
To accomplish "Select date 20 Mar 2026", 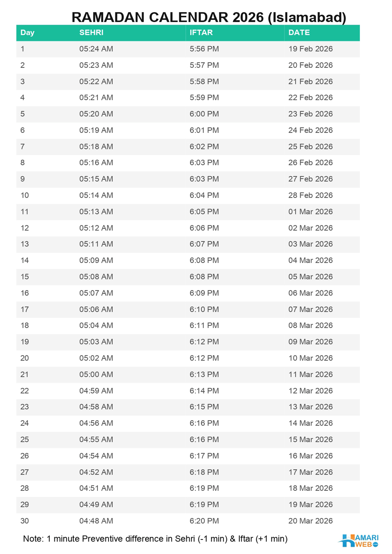I will click(311, 521).
